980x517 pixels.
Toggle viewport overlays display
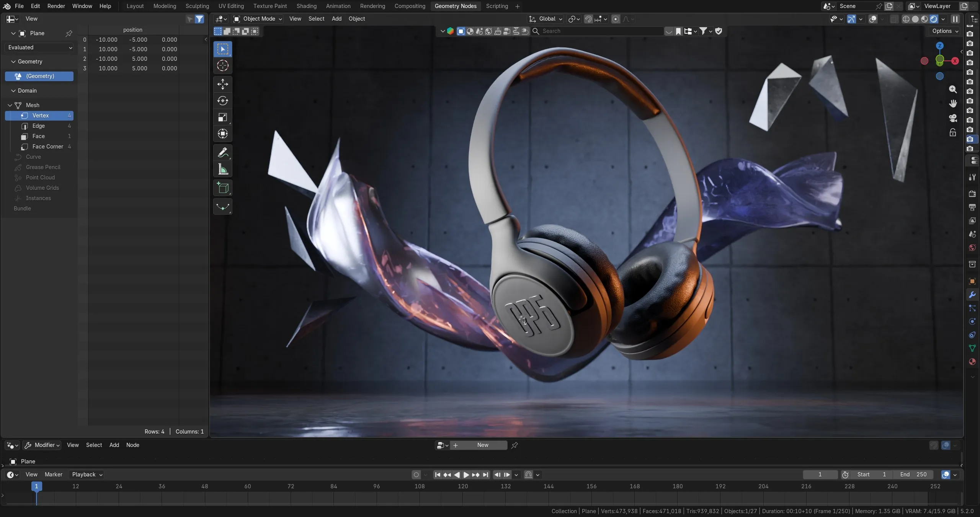click(873, 19)
